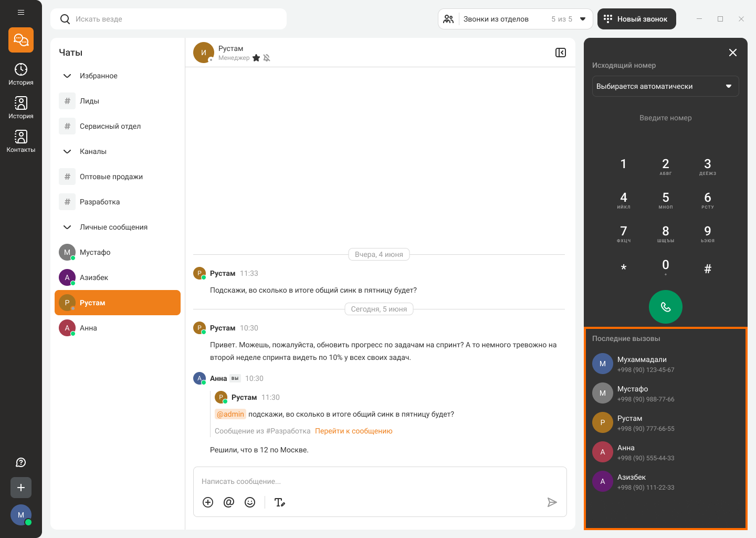Click the Новый звонок button
This screenshot has width=756, height=538.
coord(636,19)
